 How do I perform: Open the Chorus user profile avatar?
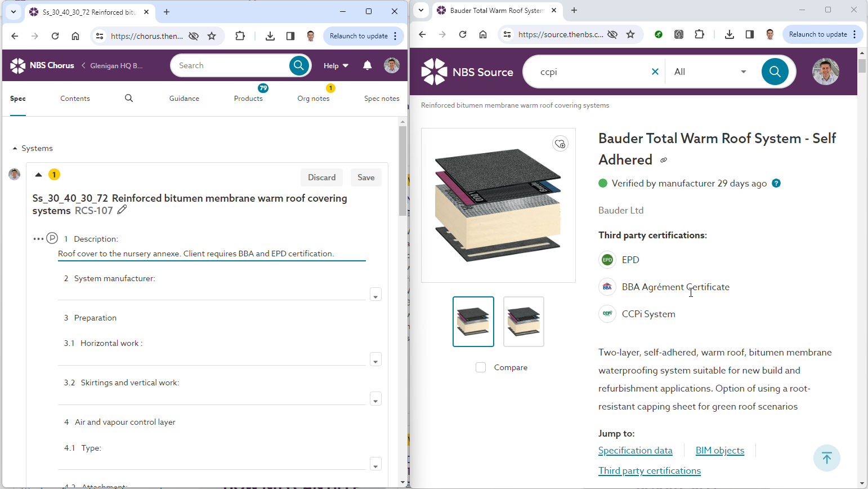392,65
